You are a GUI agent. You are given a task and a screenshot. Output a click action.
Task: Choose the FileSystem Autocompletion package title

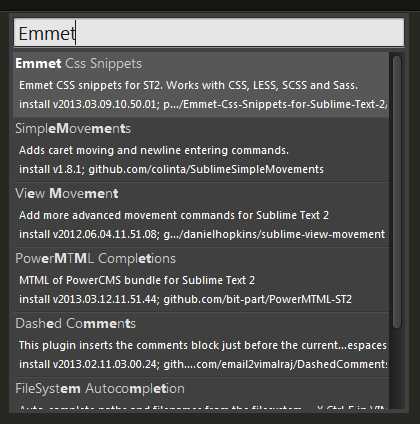tap(100, 389)
